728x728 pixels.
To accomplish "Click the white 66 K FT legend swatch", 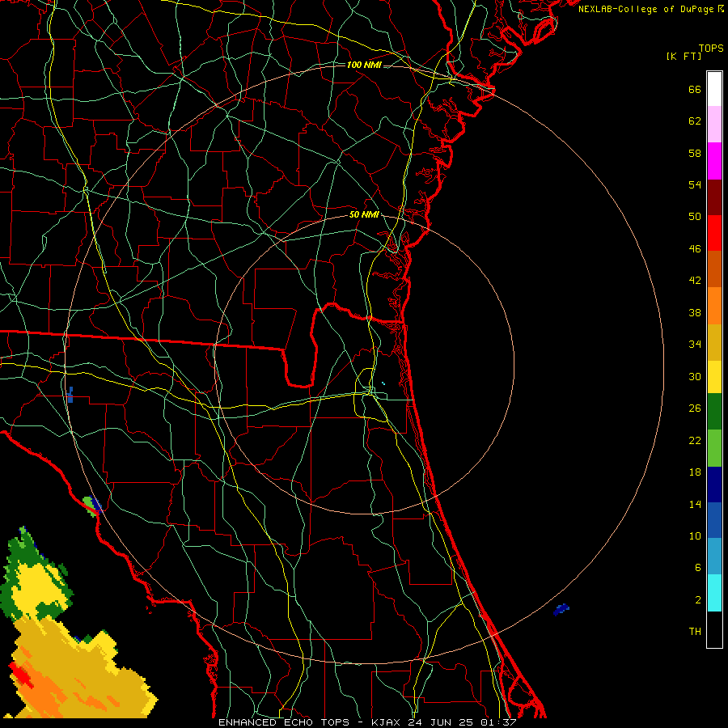I will pyautogui.click(x=714, y=89).
